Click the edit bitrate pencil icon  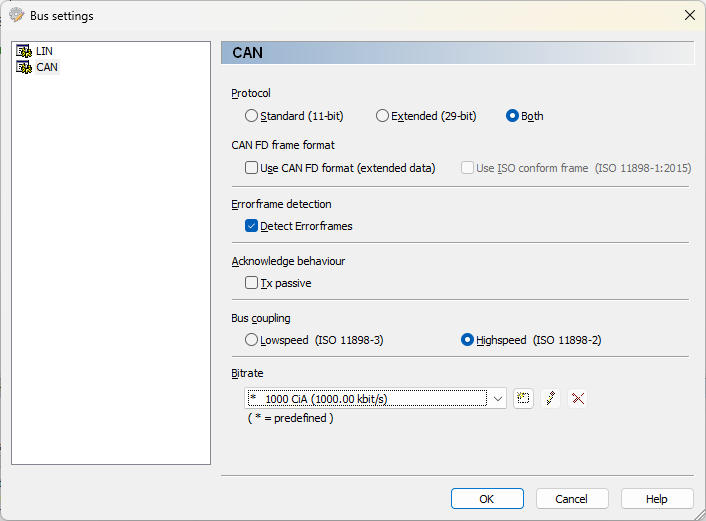(550, 398)
